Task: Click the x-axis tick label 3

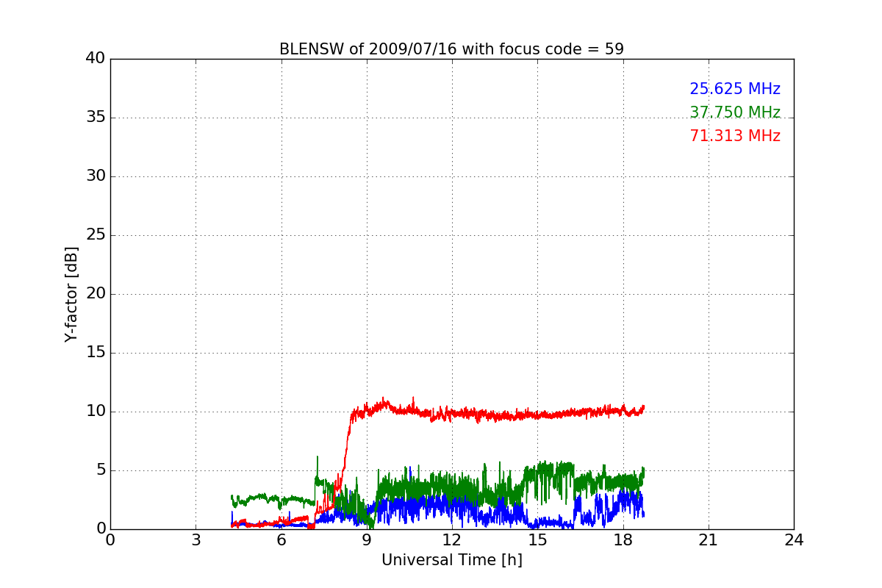Action: click(196, 540)
